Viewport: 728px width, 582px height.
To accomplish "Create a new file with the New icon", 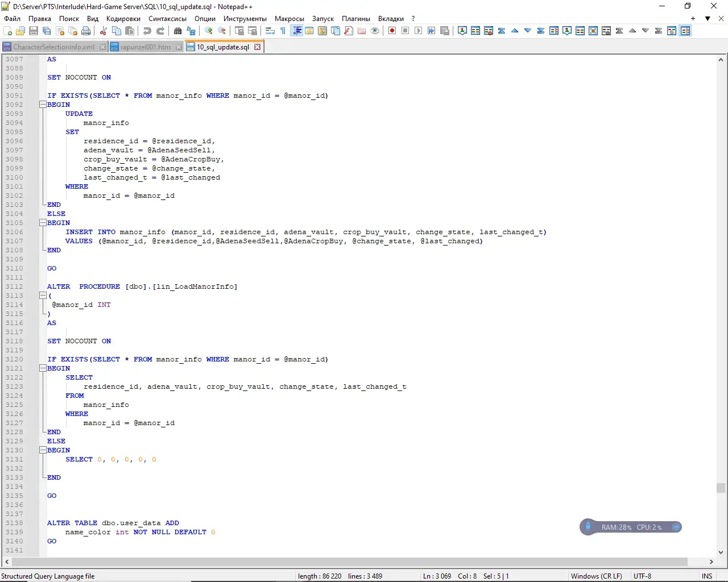I will tap(7, 31).
